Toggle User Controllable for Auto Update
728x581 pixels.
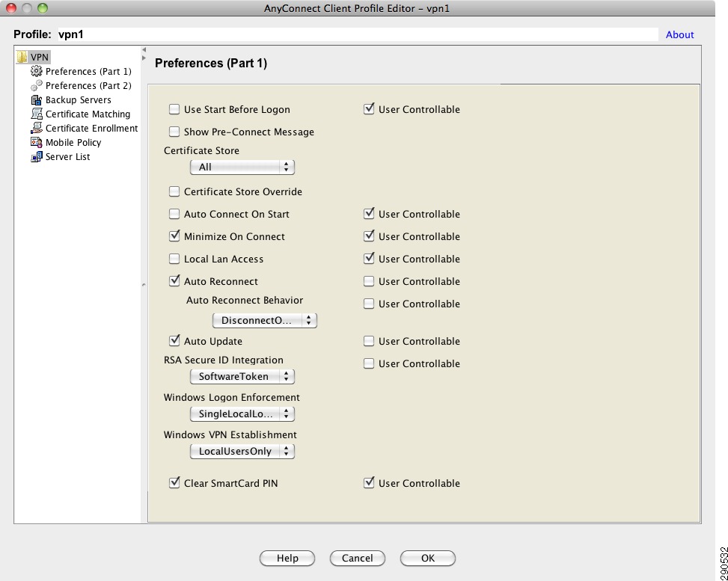(369, 341)
